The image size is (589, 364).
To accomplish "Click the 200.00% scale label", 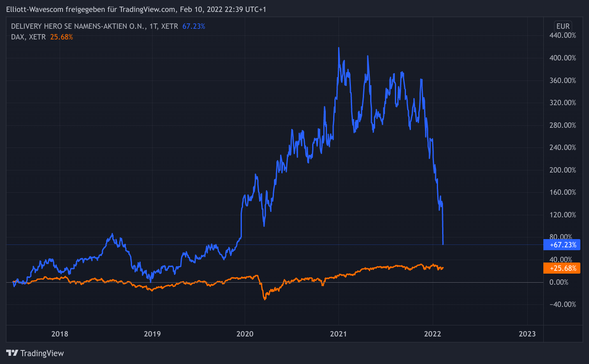I will (x=563, y=170).
